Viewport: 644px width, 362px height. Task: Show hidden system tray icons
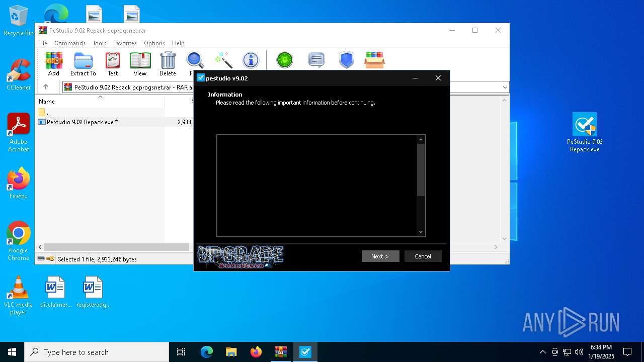pyautogui.click(x=542, y=352)
